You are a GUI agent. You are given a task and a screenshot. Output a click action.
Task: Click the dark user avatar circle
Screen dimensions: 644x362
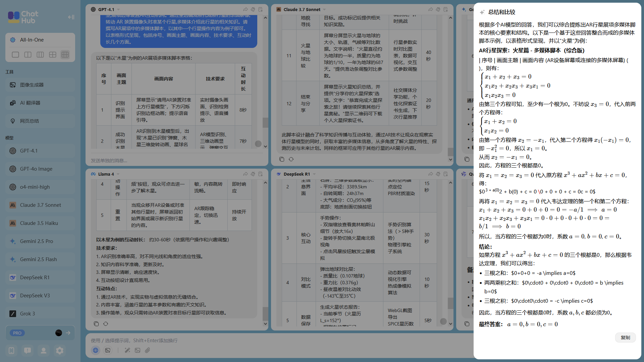click(59, 333)
